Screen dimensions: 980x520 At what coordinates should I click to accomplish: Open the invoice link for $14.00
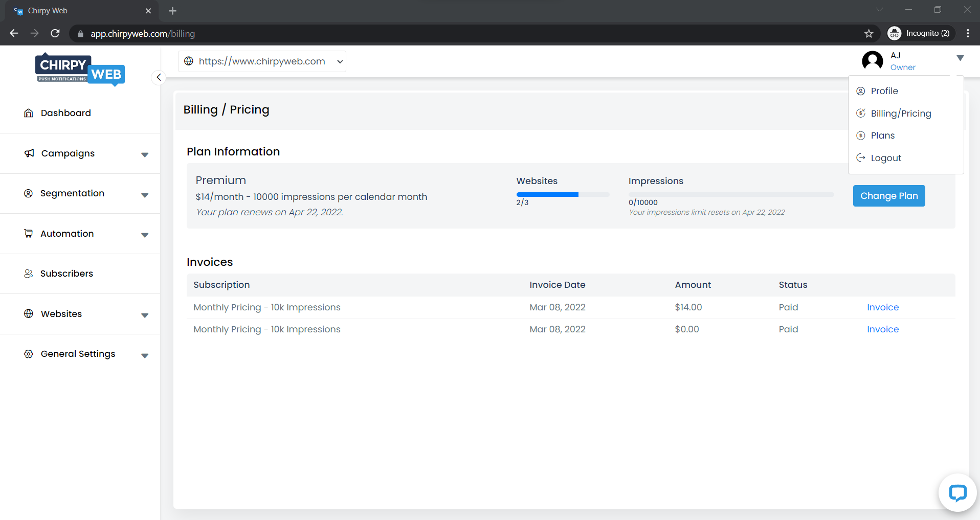click(883, 307)
